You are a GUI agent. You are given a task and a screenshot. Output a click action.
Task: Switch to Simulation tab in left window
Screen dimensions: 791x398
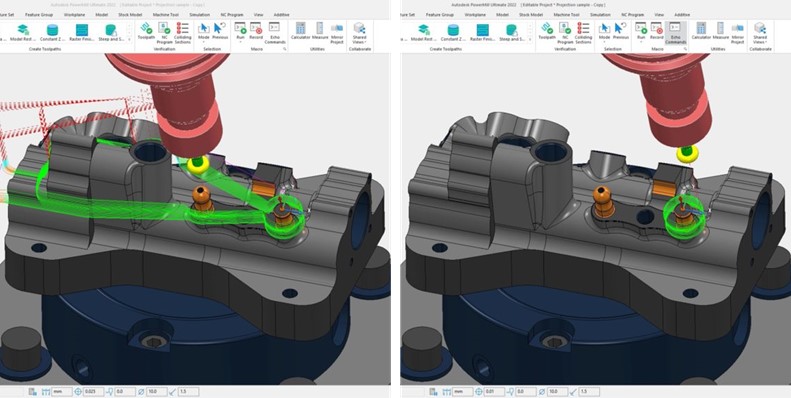point(200,15)
